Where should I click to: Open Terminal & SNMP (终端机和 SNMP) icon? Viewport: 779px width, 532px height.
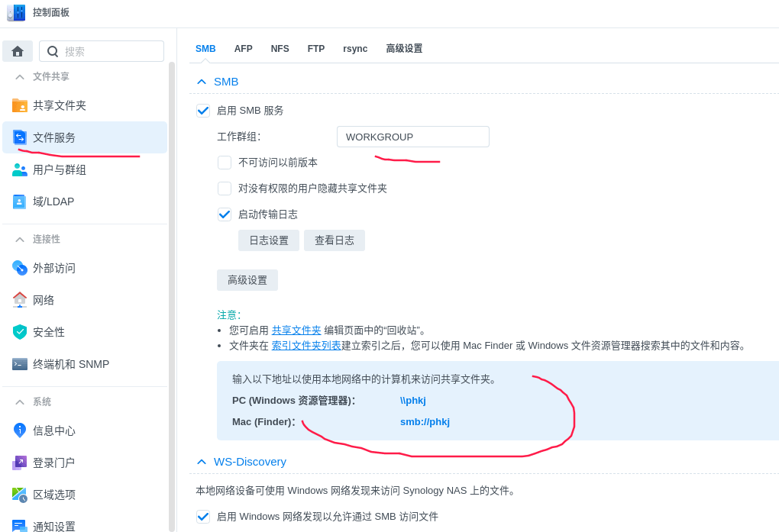tap(20, 364)
